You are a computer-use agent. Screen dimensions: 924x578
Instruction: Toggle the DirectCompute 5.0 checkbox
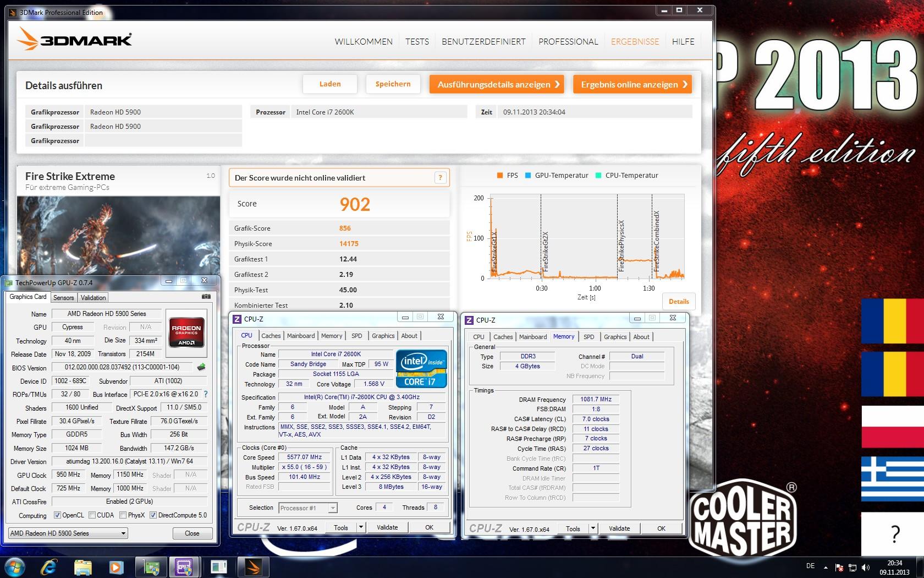click(153, 515)
